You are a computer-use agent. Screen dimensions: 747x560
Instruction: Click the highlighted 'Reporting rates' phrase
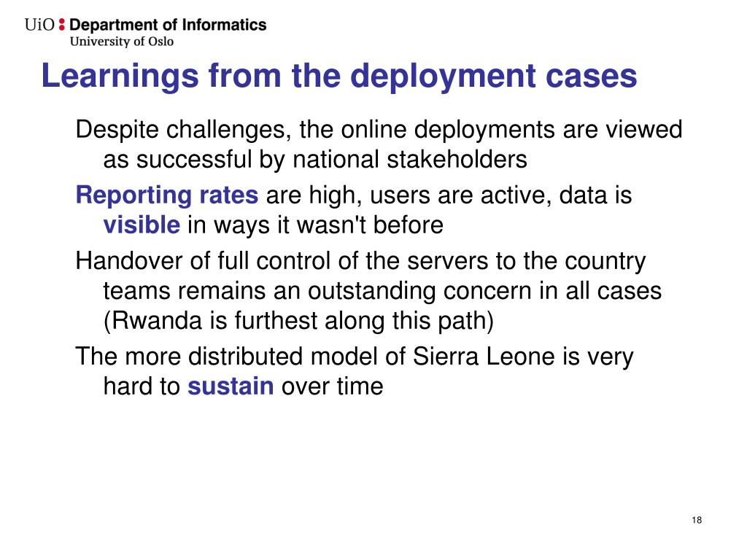167,195
